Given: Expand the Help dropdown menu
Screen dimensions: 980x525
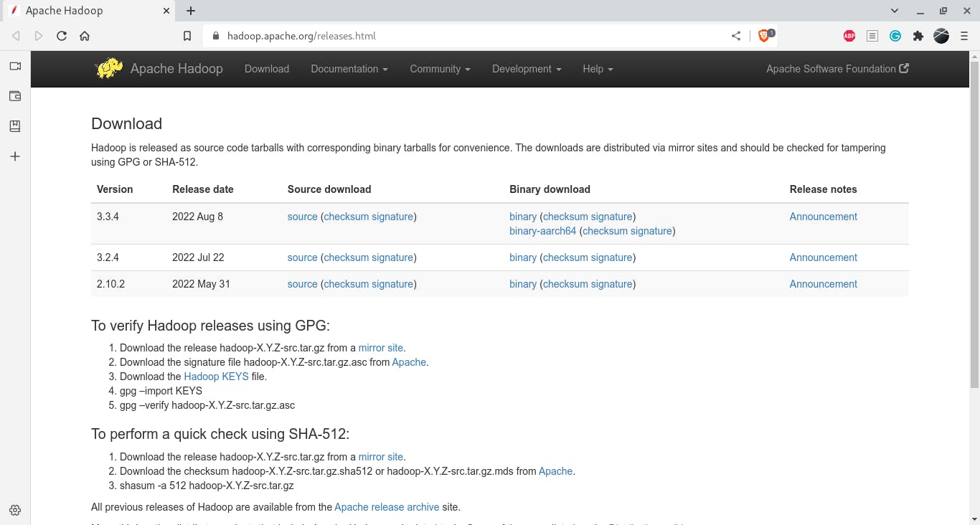Looking at the screenshot, I should point(598,69).
